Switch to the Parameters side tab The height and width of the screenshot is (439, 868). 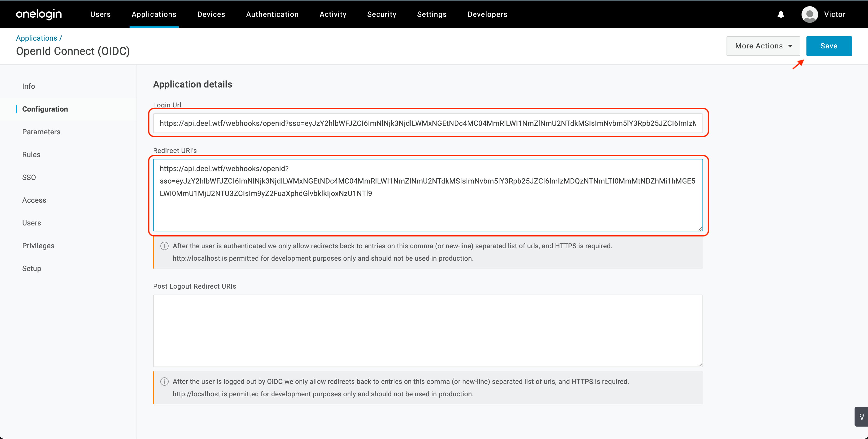point(41,132)
